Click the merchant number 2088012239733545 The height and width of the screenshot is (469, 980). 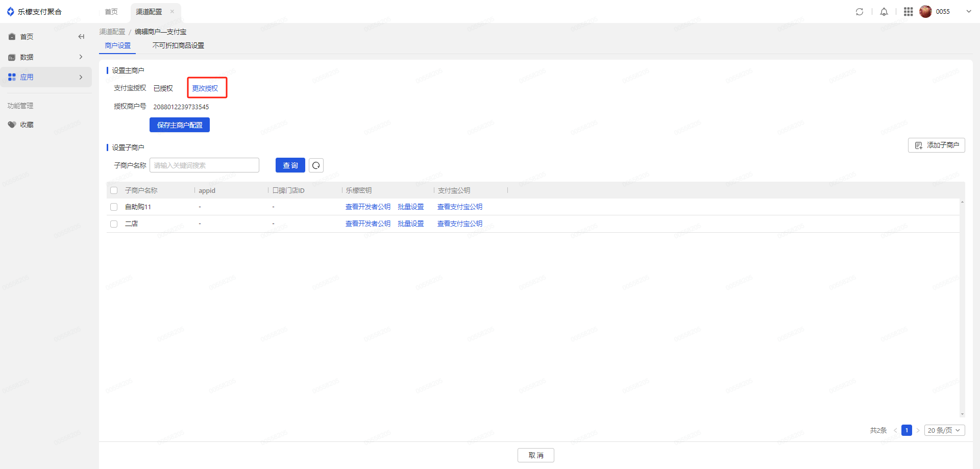point(181,107)
